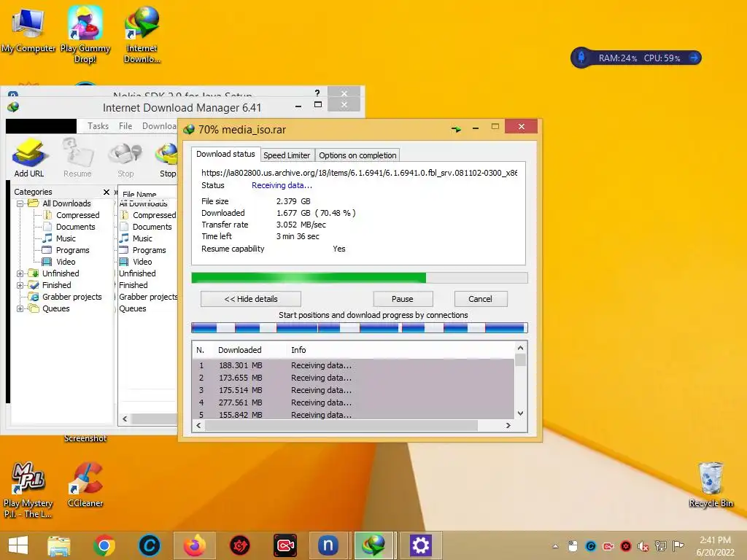The image size is (747, 560).
Task: Click the arrow on RAM/CPU widget
Action: point(694,58)
